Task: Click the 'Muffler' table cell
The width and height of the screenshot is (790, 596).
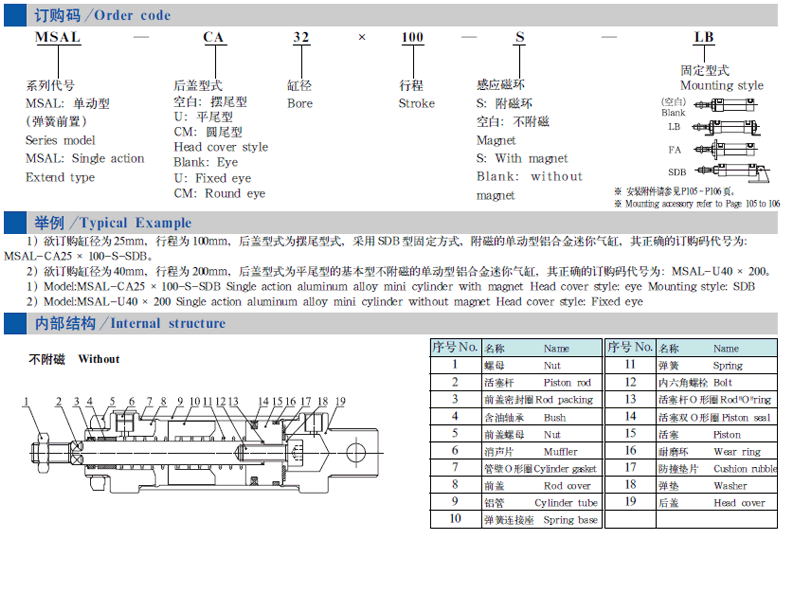Action: point(542,451)
